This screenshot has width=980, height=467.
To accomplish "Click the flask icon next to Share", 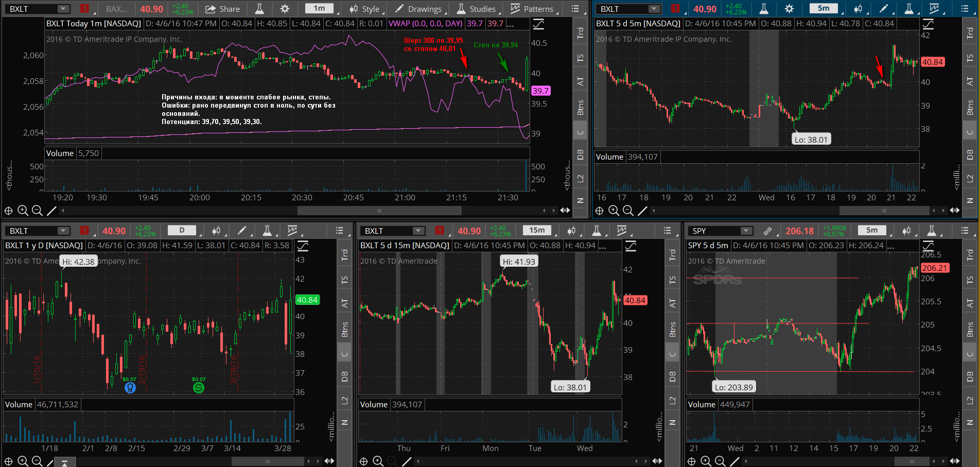I will click(x=259, y=9).
